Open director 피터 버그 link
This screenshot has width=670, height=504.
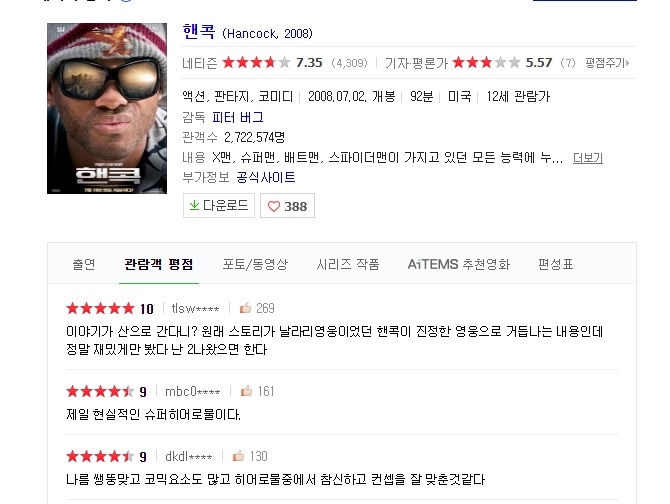click(x=238, y=117)
